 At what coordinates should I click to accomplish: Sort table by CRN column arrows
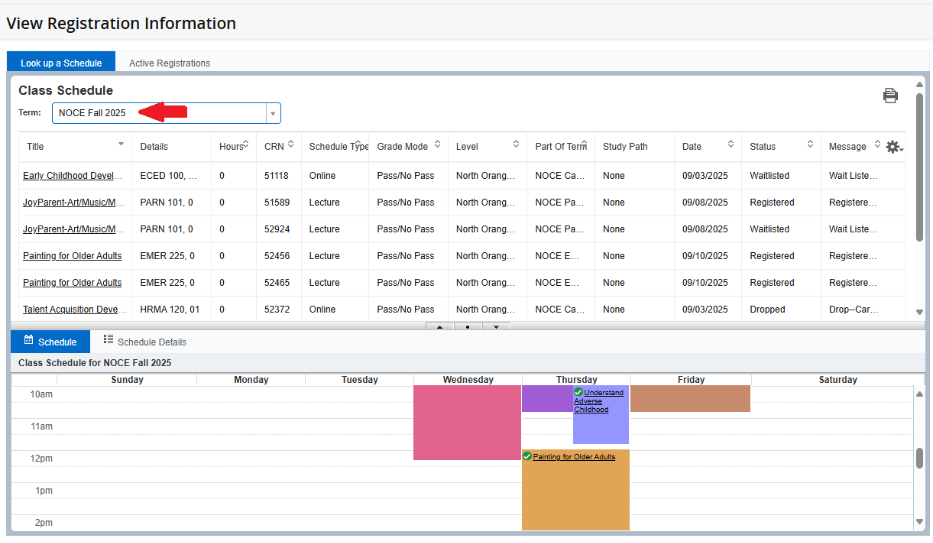(x=291, y=145)
